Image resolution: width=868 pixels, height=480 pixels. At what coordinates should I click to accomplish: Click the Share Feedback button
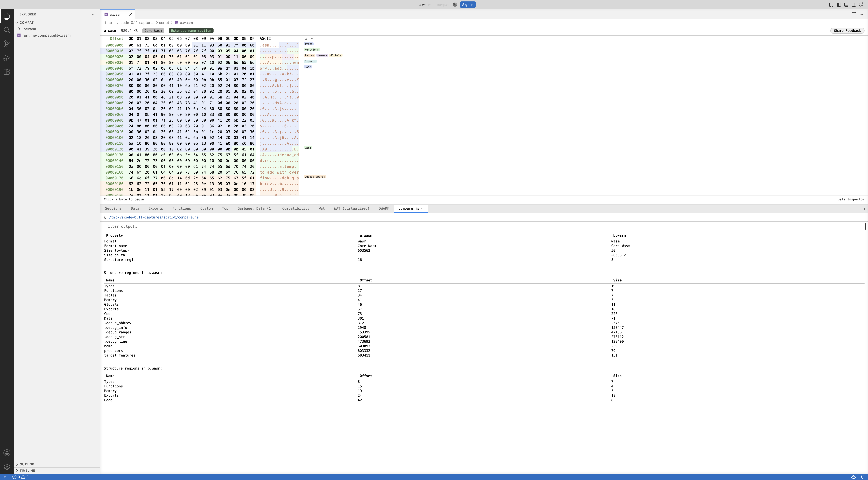pos(847,31)
